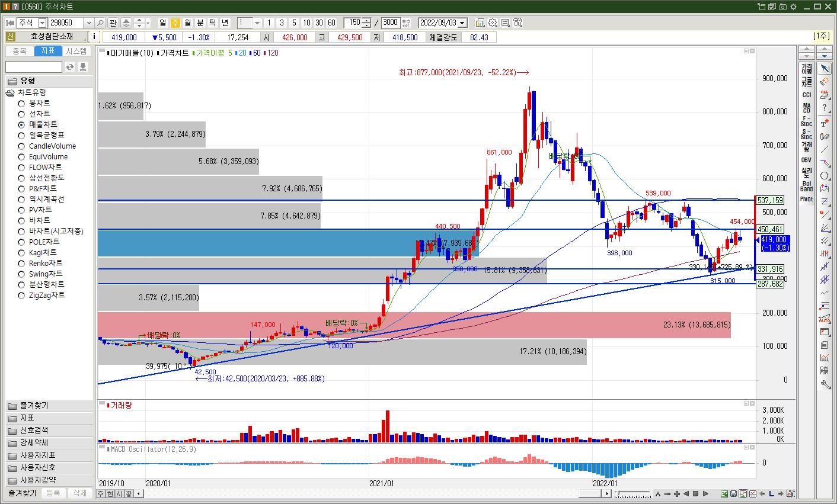Image resolution: width=837 pixels, height=504 pixels.
Task: Add the MACD indicator button
Action: click(806, 108)
